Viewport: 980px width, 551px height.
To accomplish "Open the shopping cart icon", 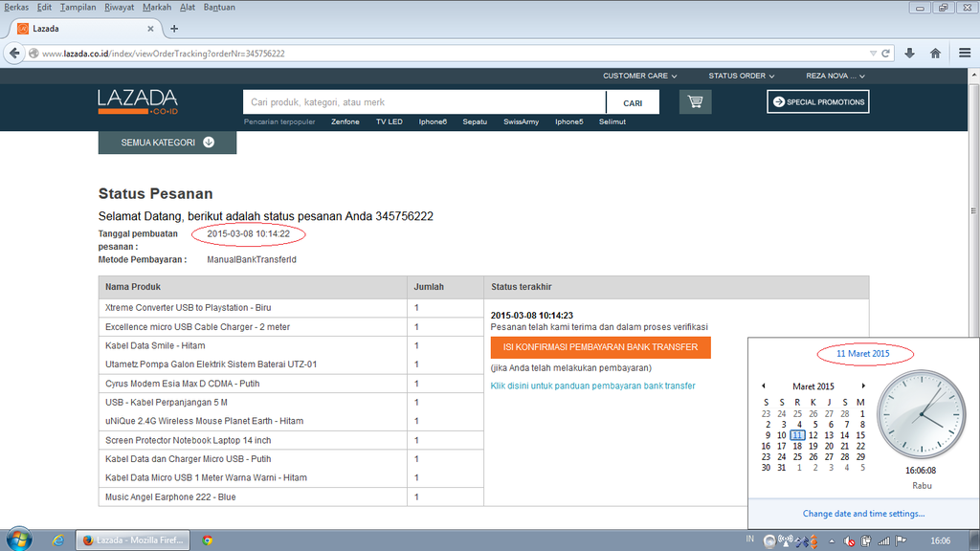I will [x=695, y=101].
